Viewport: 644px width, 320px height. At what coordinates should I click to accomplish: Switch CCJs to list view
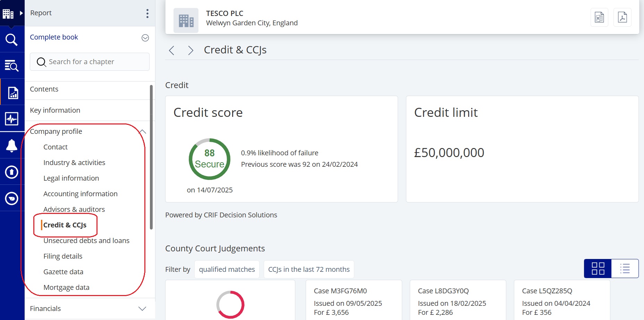click(625, 268)
